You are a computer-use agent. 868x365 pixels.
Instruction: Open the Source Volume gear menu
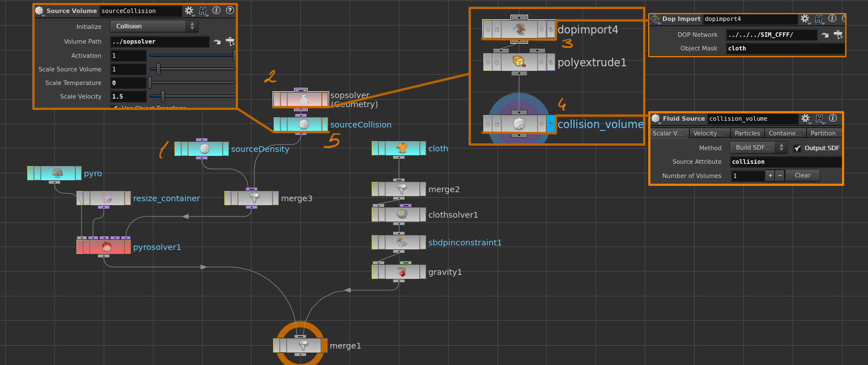[x=189, y=11]
